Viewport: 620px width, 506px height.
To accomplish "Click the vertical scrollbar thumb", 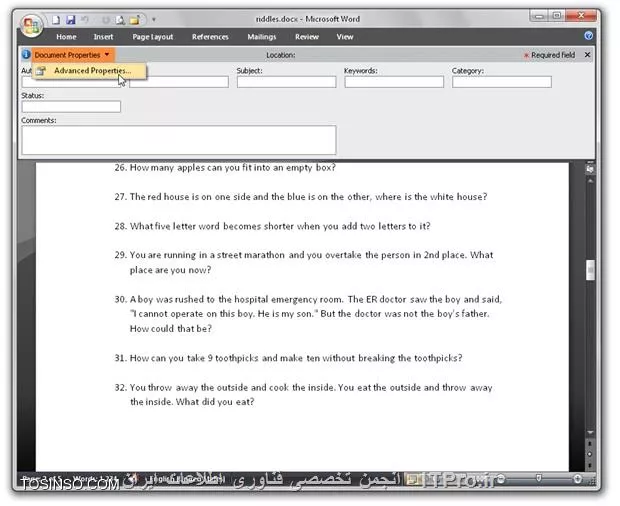I will pos(590,270).
